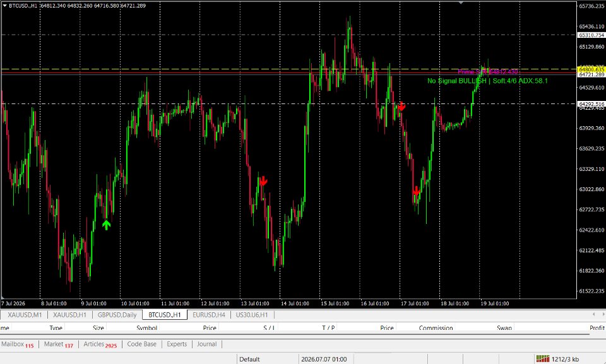Viewport: 606px width, 364px height.
Task: Open the GBPUSD,Daily chart tab
Action: tap(117, 315)
